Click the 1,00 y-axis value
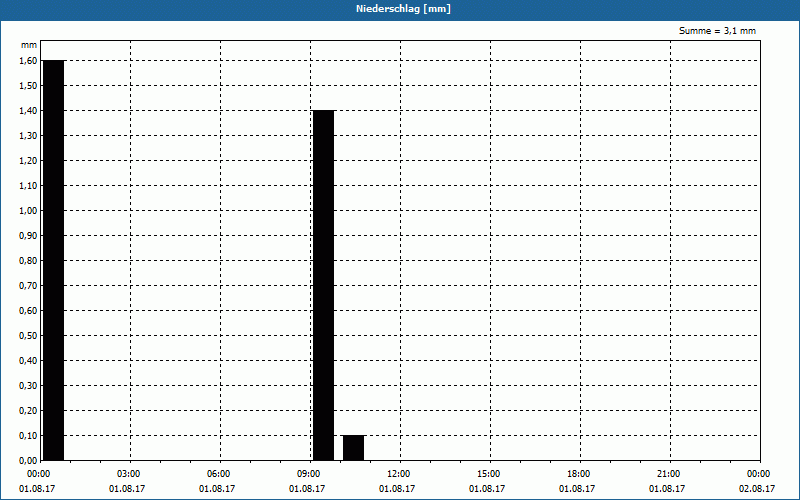The width and height of the screenshot is (800, 500). [x=28, y=210]
